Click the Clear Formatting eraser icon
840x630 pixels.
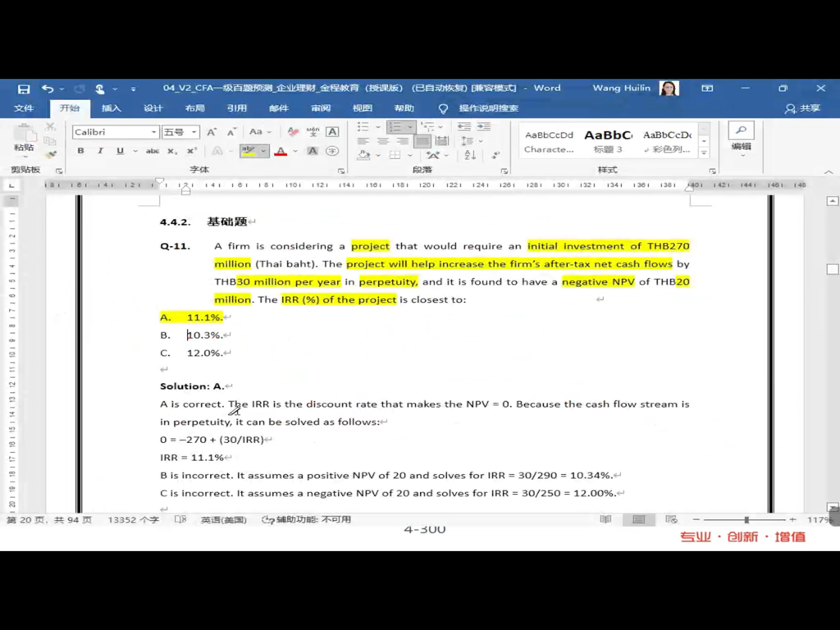click(x=293, y=132)
